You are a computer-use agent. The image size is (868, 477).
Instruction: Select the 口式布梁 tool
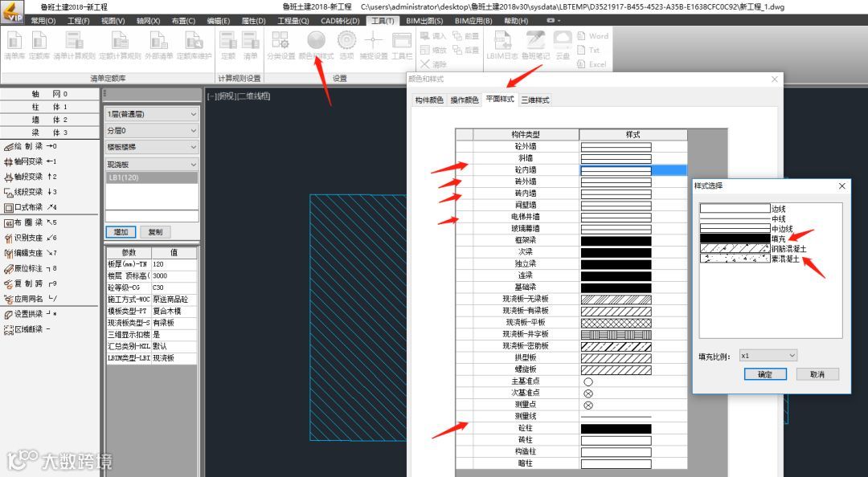click(30, 207)
